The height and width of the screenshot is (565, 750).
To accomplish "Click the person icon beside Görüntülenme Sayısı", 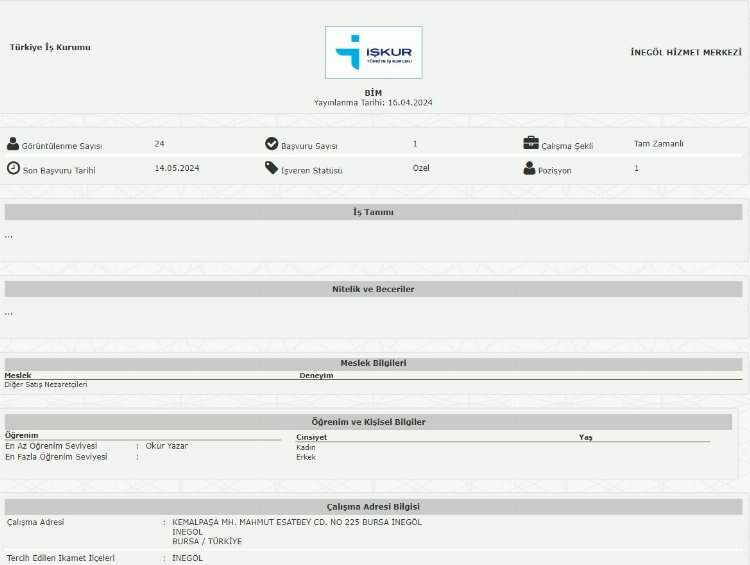I will point(13,144).
